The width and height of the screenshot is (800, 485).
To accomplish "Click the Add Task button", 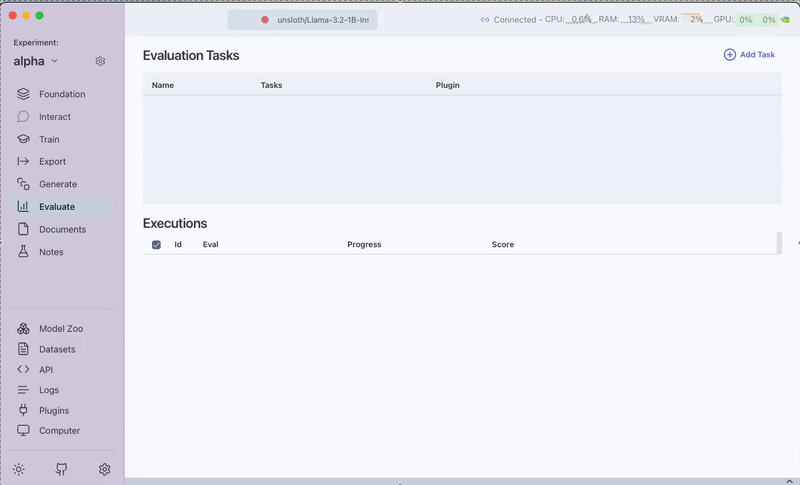I will click(749, 55).
